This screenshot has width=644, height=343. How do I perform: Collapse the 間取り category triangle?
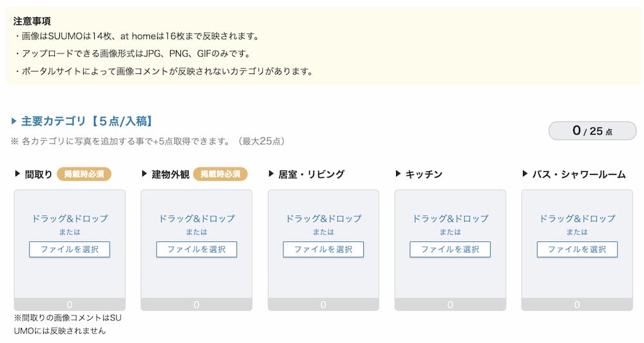coord(17,174)
